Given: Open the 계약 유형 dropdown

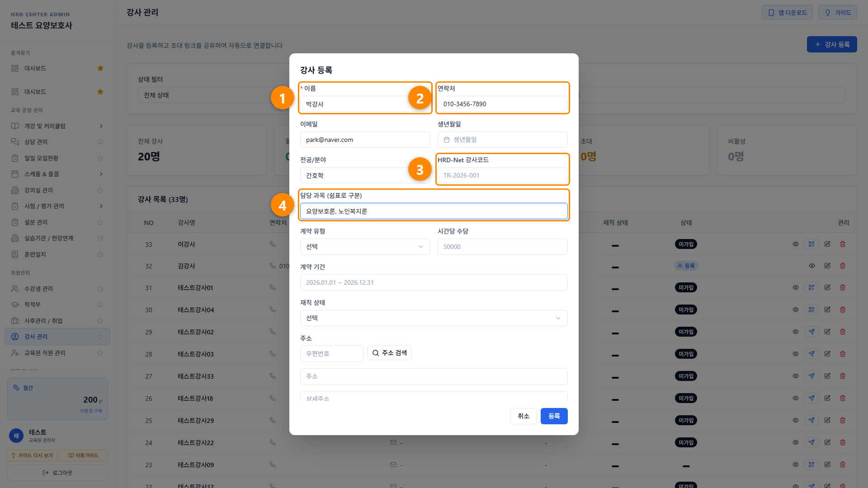Looking at the screenshot, I should pyautogui.click(x=365, y=247).
